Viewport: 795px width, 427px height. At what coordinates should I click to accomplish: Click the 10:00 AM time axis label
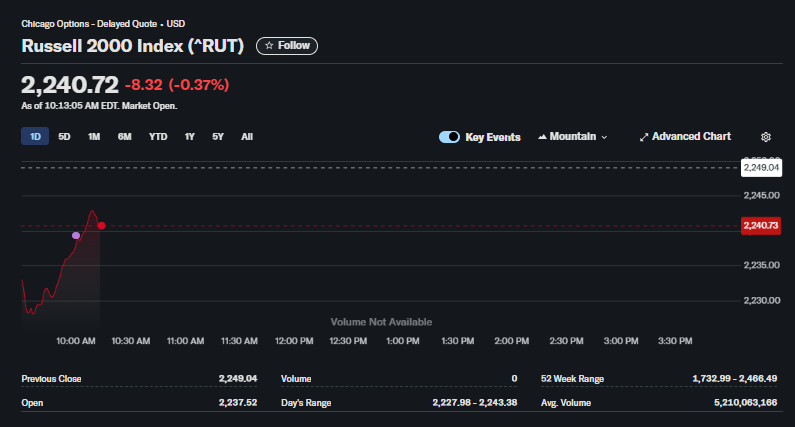(x=76, y=341)
